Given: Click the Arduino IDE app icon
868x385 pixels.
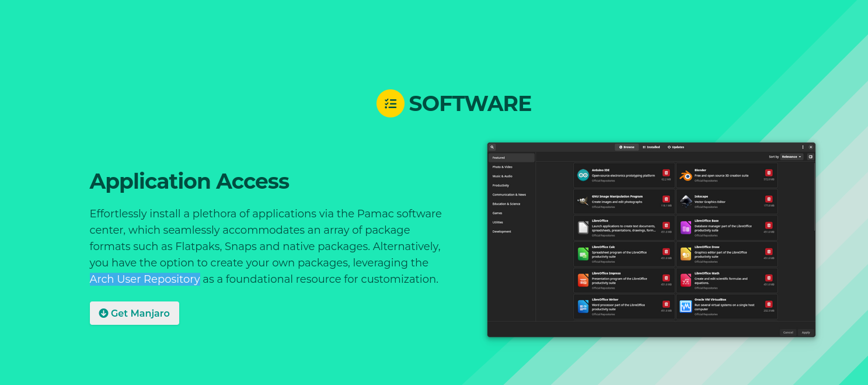Looking at the screenshot, I should point(583,175).
